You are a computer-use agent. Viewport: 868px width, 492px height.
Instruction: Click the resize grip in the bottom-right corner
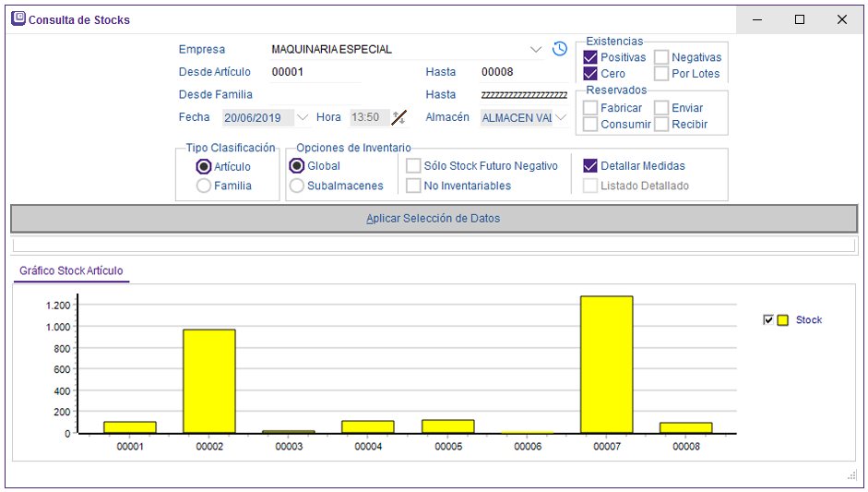[x=852, y=475]
